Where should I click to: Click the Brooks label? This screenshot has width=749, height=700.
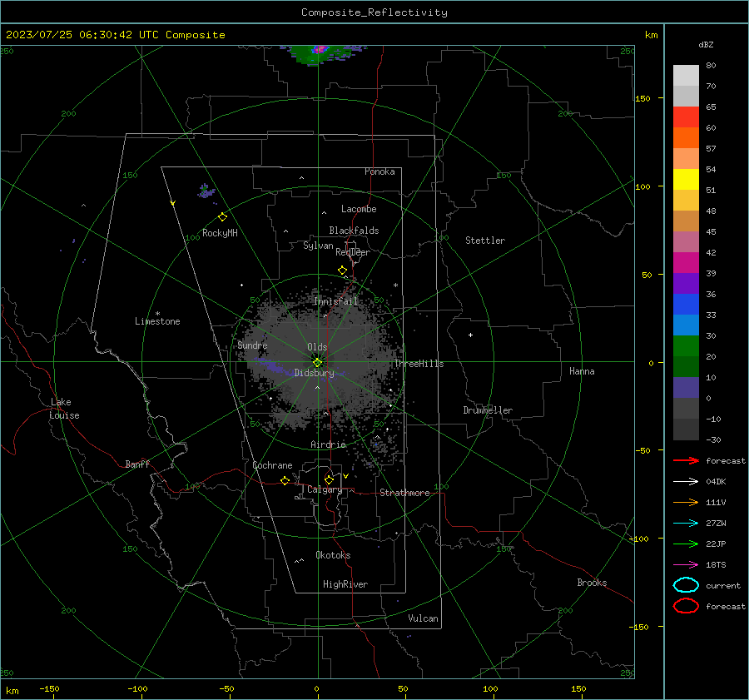tap(592, 583)
